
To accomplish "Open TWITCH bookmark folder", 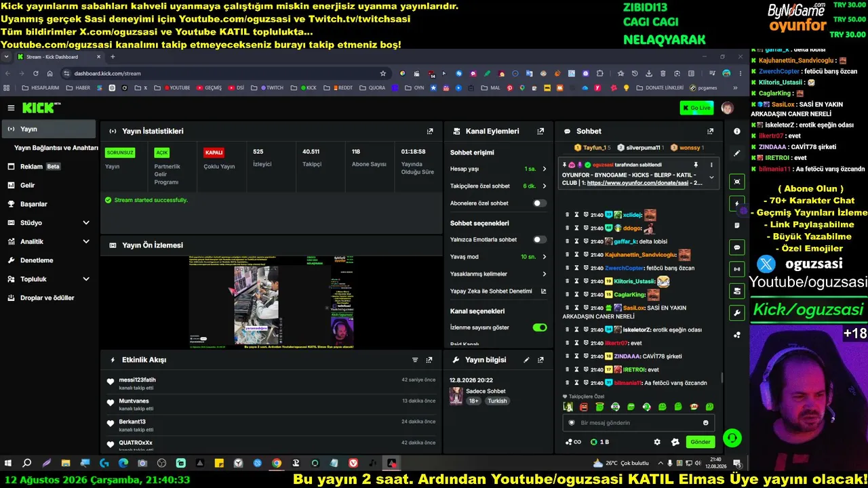I will pos(271,87).
